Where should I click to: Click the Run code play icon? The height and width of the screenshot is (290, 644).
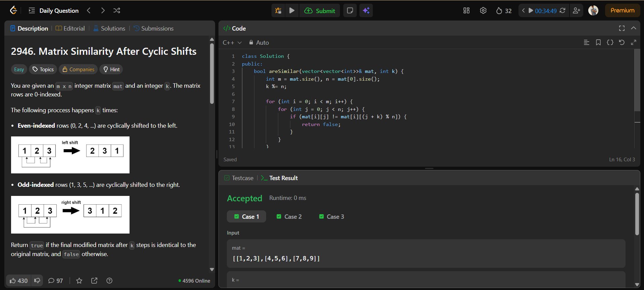point(292,11)
